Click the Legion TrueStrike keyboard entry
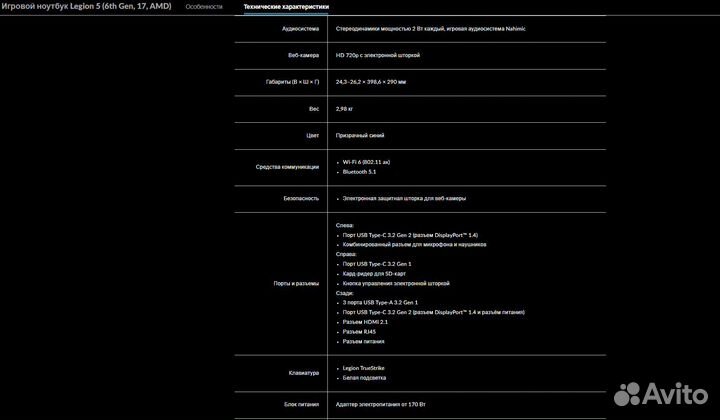Image resolution: width=720 pixels, height=420 pixels. pos(364,368)
